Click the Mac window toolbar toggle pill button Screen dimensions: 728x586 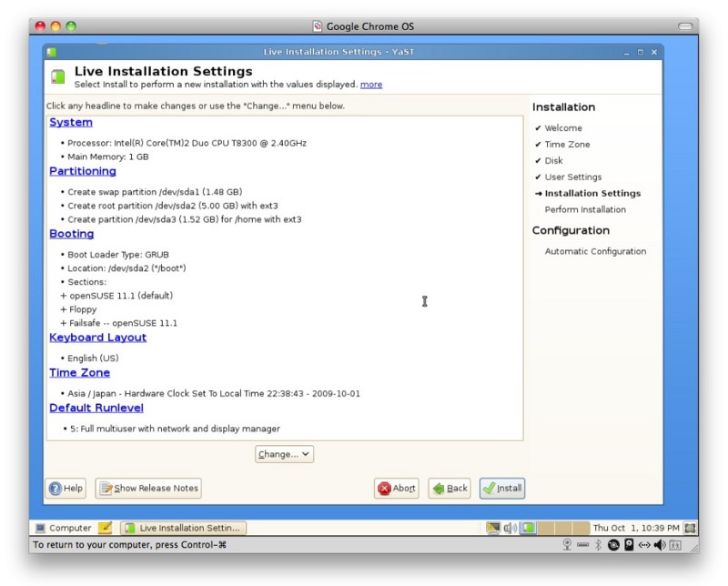point(685,26)
